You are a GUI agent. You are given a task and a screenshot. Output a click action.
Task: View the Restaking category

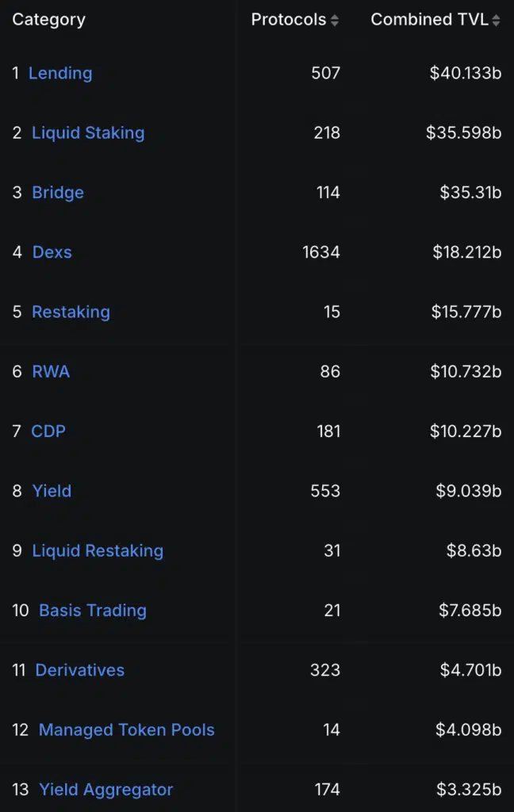pos(71,312)
